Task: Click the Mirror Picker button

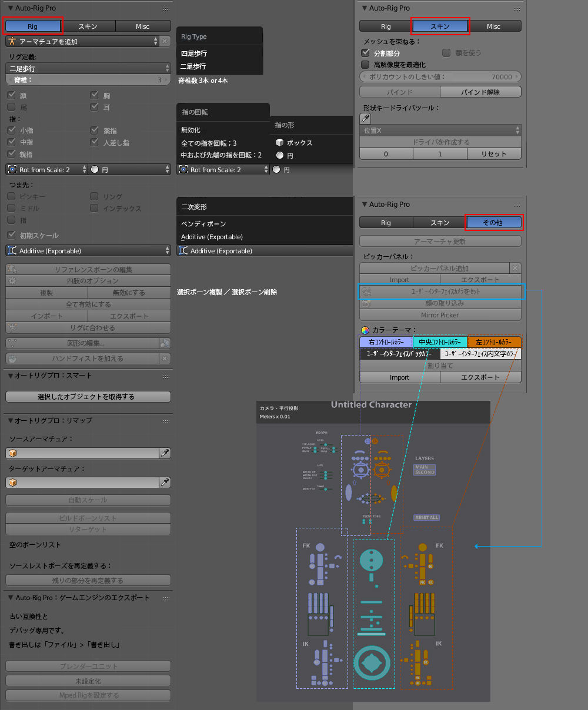Action: point(440,315)
